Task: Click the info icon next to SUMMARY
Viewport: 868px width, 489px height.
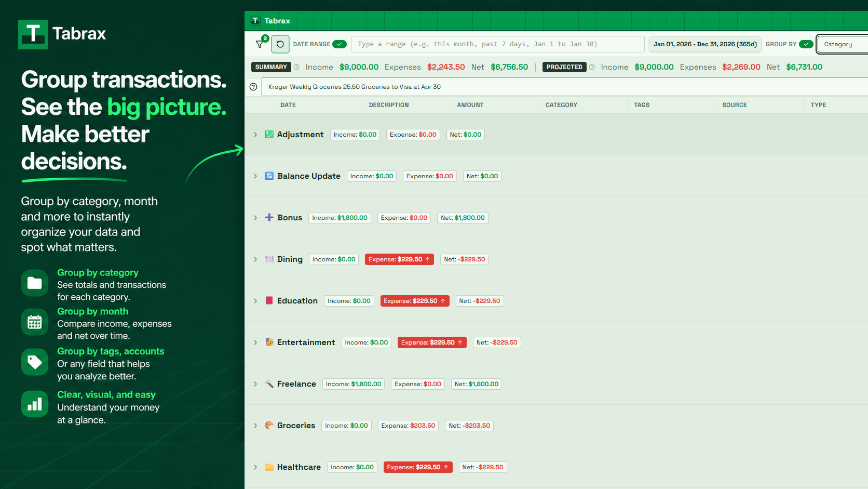Action: tap(296, 67)
